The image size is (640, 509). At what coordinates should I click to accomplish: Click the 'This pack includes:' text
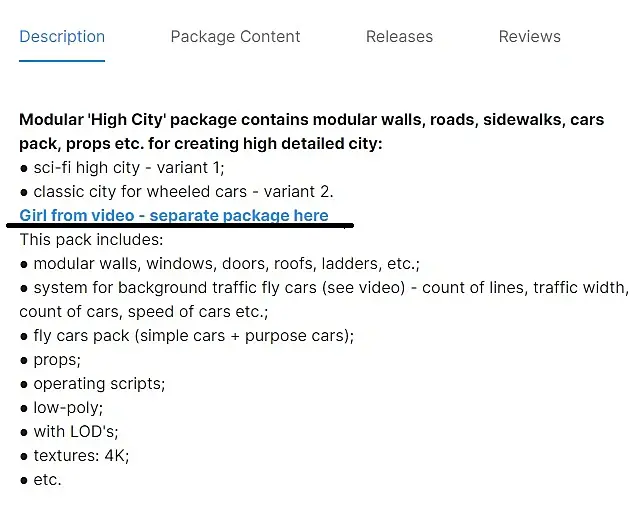pyautogui.click(x=91, y=240)
